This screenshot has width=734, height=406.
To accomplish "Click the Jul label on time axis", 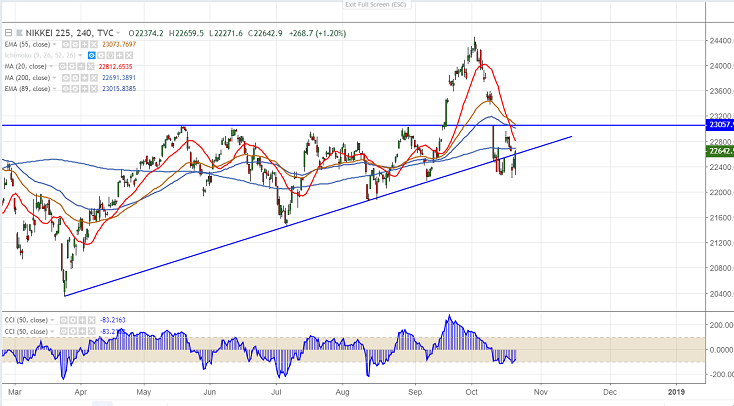I will click(277, 392).
